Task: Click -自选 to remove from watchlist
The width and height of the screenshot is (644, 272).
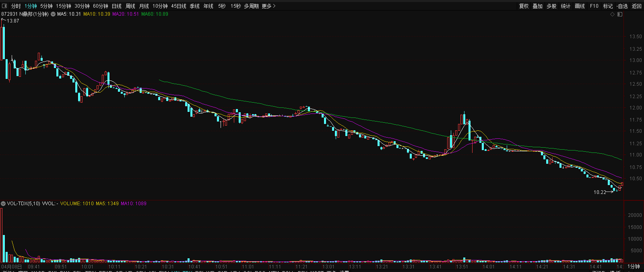Action: pyautogui.click(x=622, y=6)
